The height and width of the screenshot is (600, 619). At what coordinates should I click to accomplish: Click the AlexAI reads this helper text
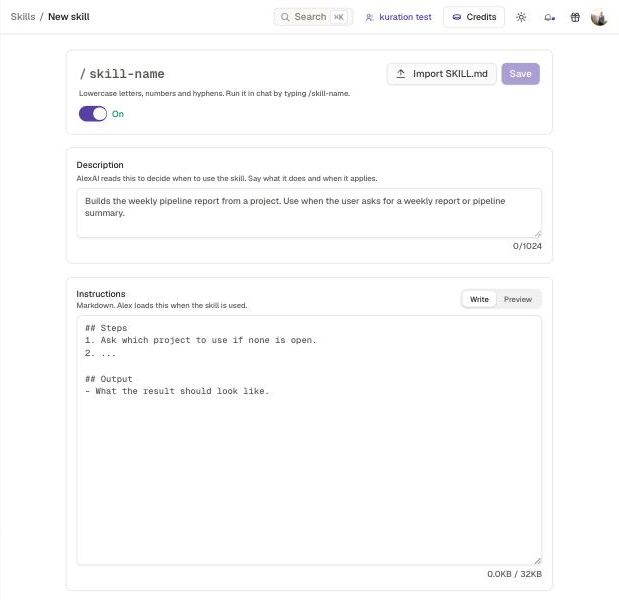coord(227,178)
